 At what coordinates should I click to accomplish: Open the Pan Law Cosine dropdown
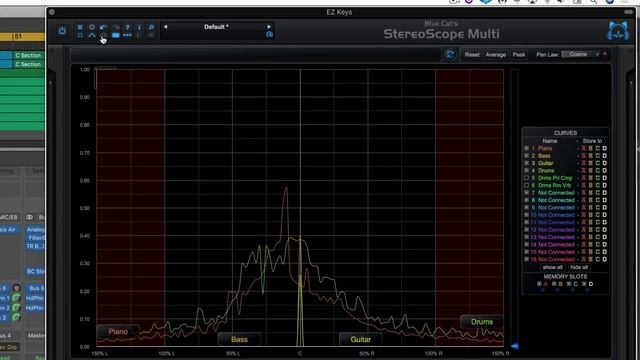pos(580,54)
